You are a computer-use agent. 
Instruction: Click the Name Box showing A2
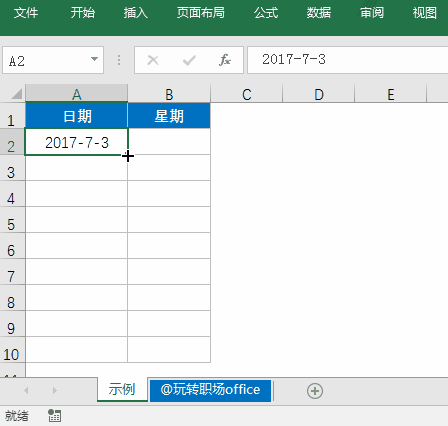coord(53,60)
